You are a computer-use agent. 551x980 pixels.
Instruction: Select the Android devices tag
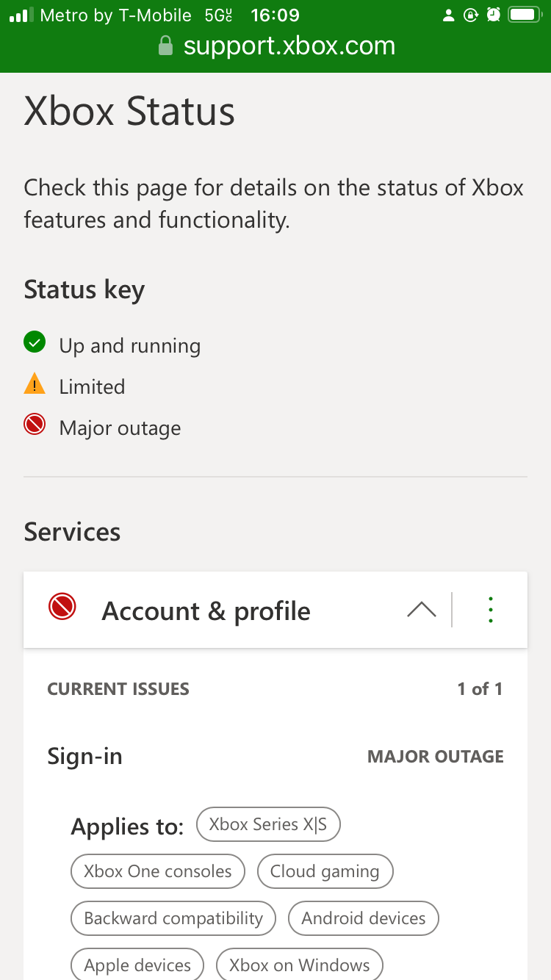[364, 919]
